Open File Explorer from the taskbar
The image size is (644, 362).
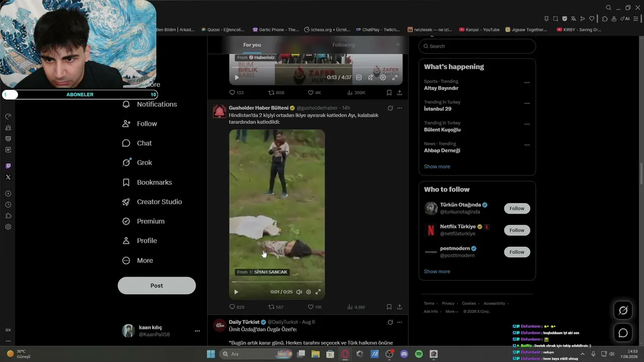pos(315,354)
